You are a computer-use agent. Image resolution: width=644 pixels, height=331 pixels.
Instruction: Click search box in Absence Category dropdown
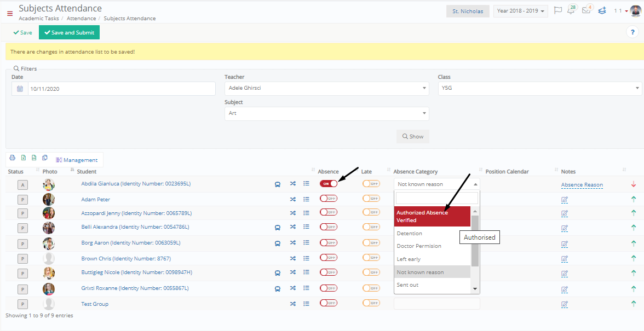coord(436,198)
